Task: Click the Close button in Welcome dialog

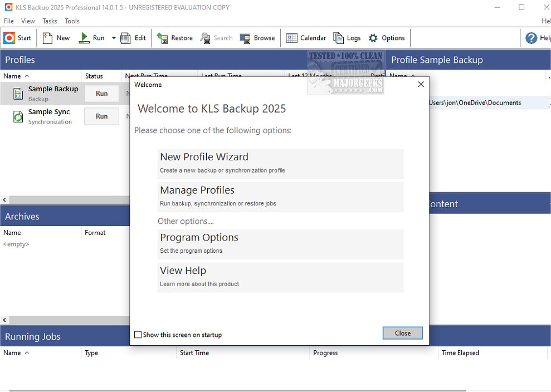Action: click(x=403, y=333)
